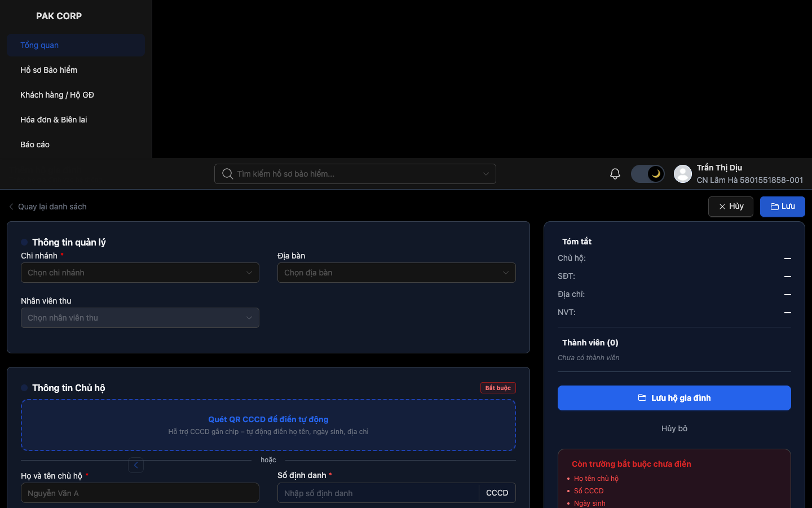
Task: Click the Thành viên (0) heading
Action: [590, 343]
